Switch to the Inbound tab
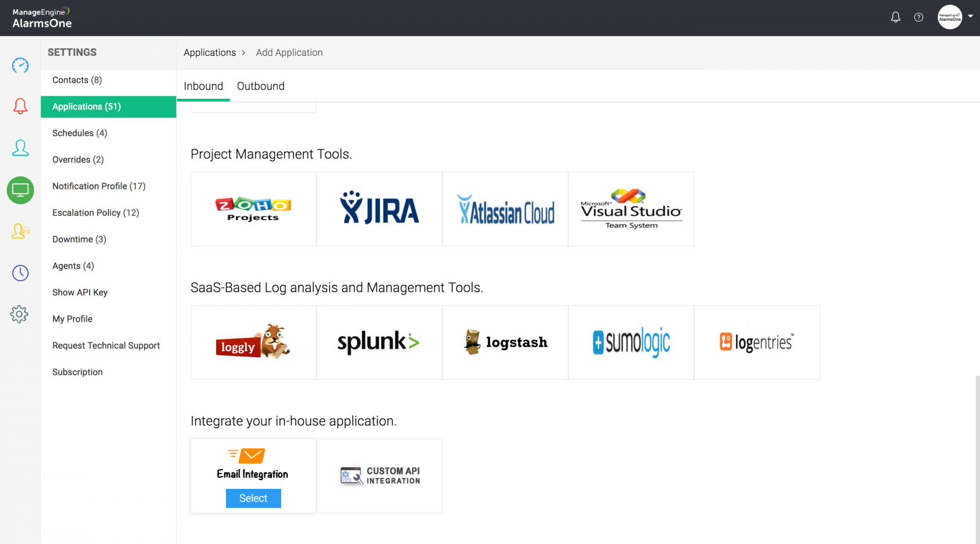Screen dimensions: 980x544 pyautogui.click(x=203, y=86)
